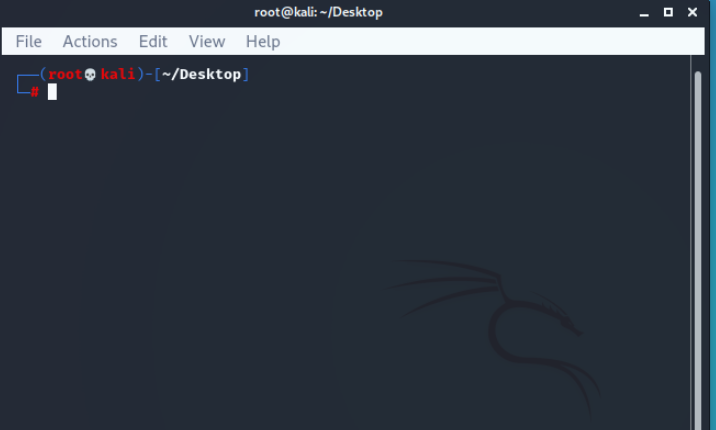Open the Help menu

(263, 42)
